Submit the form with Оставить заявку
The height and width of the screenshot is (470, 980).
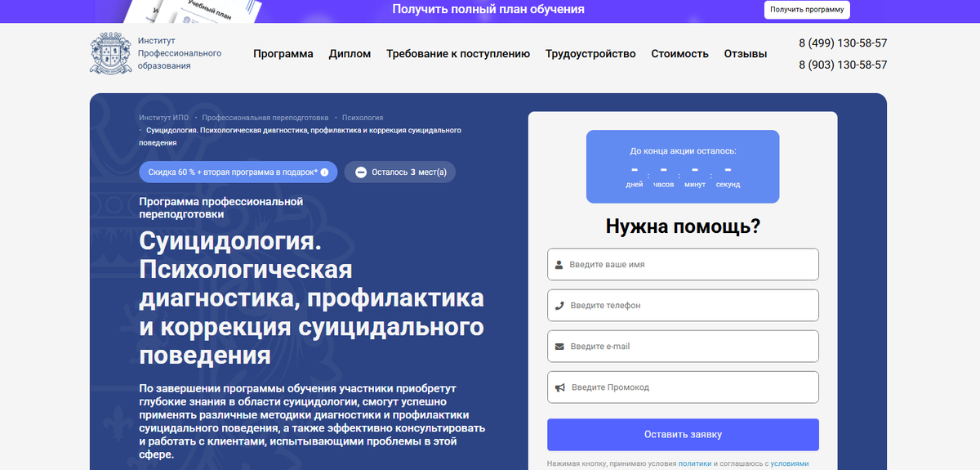[x=683, y=435]
